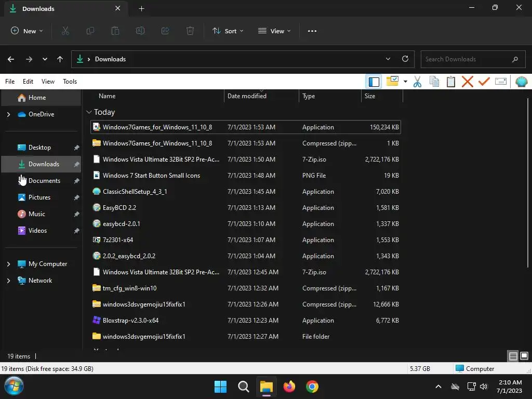532x399 pixels.
Task: Switch to details view layout icon
Action: (513, 356)
